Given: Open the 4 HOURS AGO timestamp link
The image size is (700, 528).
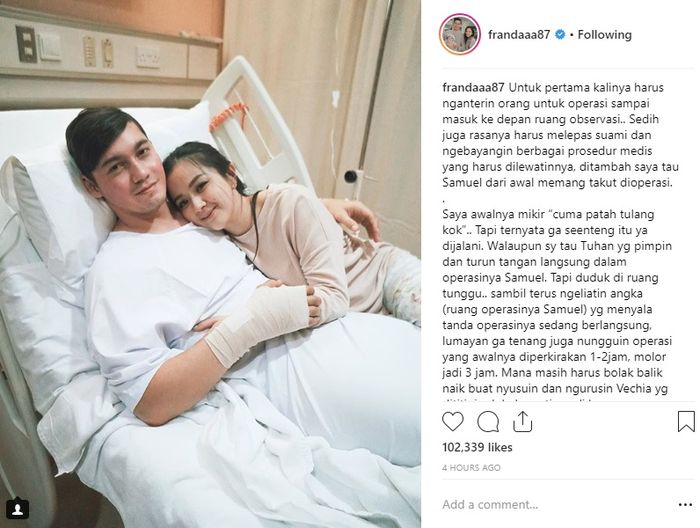Looking at the screenshot, I should (471, 468).
